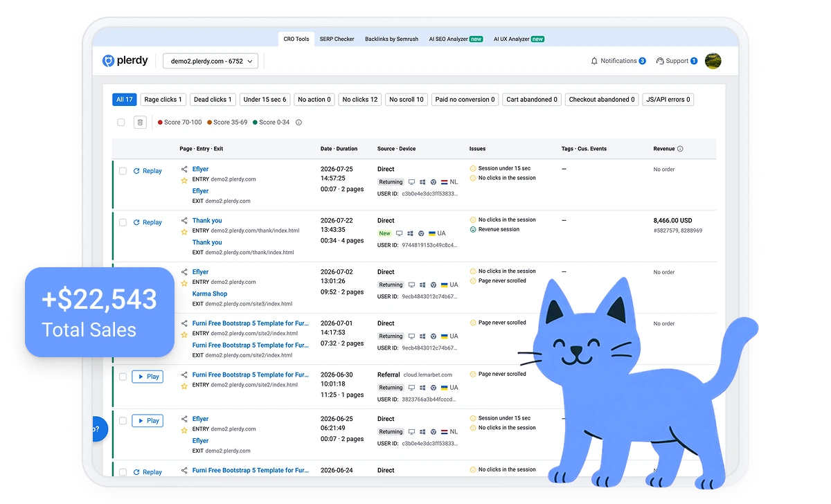Toggle the select-all sessions checkbox
831x504 pixels.
tap(121, 122)
